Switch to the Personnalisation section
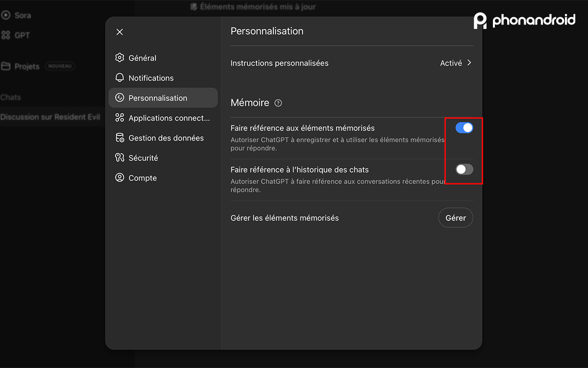Screen dimensions: 588x368 pos(157,98)
